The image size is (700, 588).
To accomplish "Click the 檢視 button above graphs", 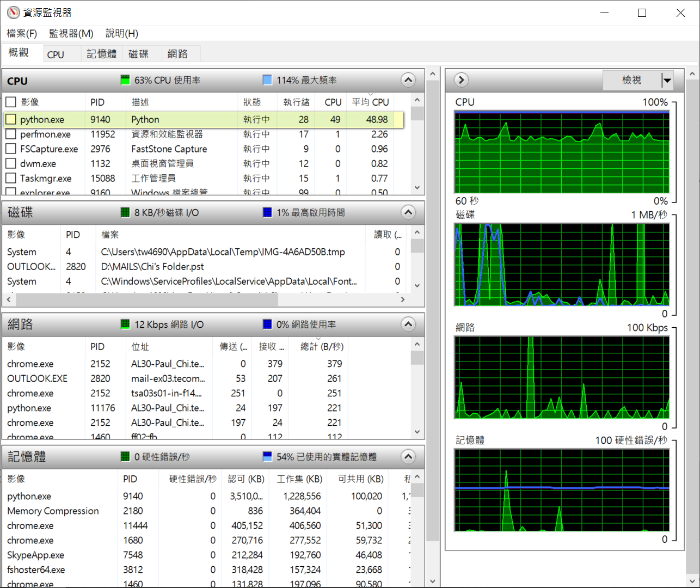I will [x=632, y=81].
